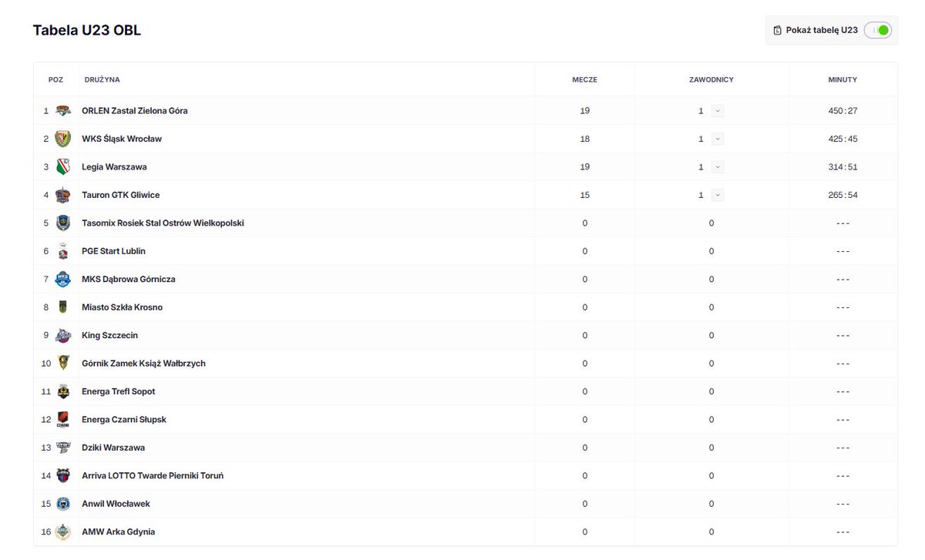
Task: Click the Anwil Włocławek team logo
Action: coord(63,505)
